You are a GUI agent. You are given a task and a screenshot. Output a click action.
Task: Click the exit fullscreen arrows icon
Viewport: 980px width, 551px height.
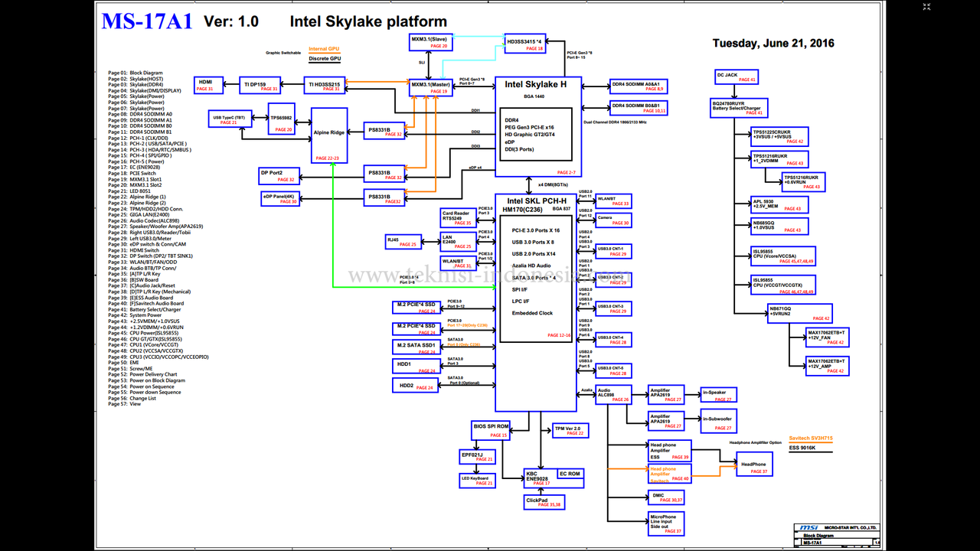926,7
